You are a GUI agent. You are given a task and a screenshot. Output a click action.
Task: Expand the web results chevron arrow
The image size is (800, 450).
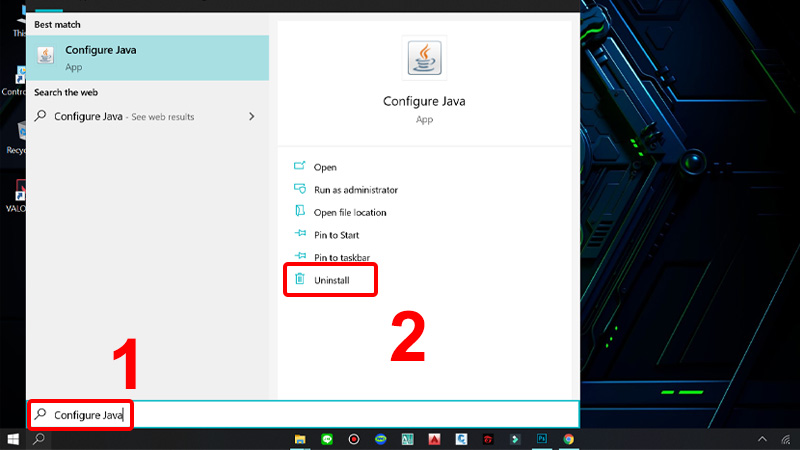pos(252,116)
